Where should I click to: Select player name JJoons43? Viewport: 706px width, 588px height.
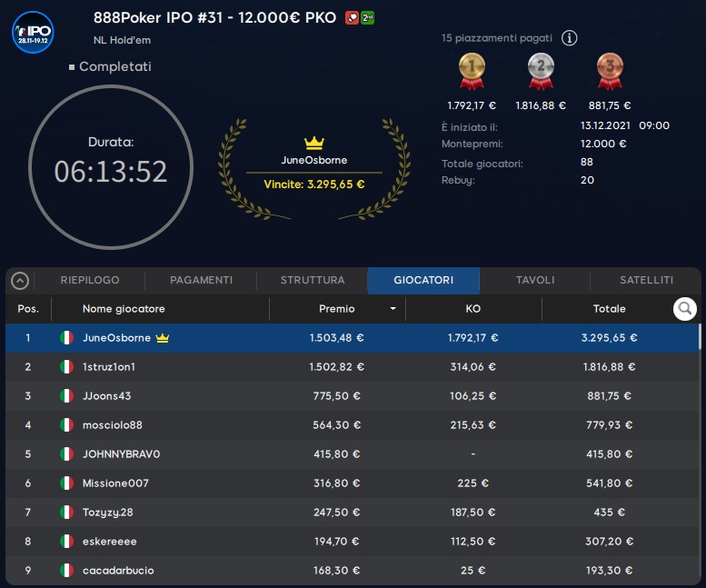point(106,395)
